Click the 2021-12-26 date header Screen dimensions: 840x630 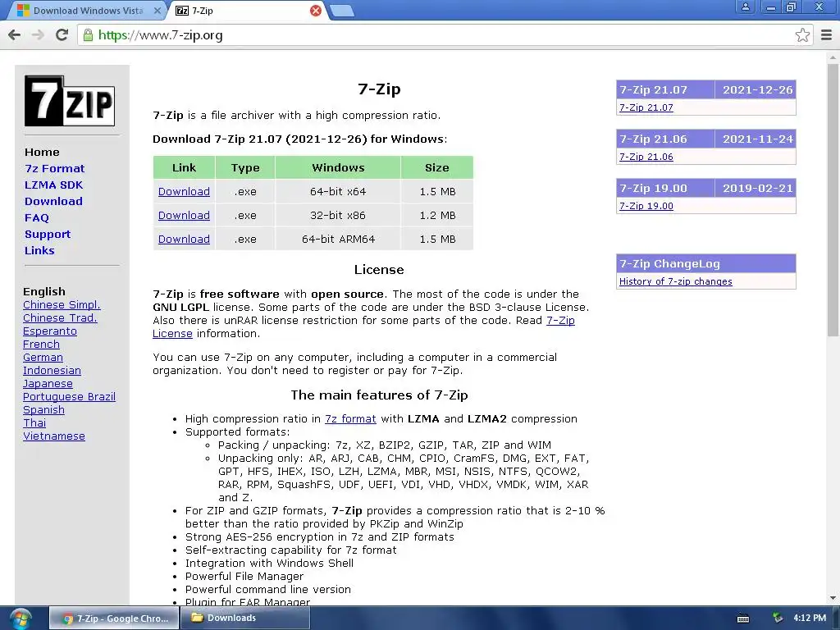pos(757,90)
